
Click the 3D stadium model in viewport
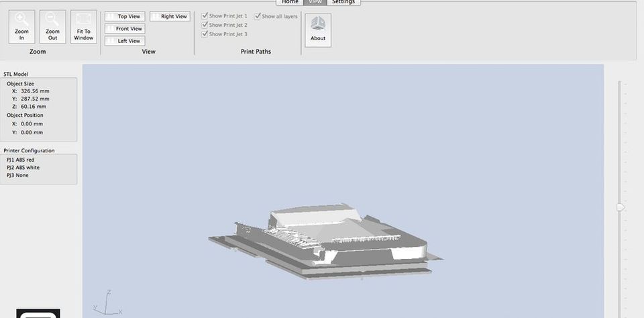325,242
